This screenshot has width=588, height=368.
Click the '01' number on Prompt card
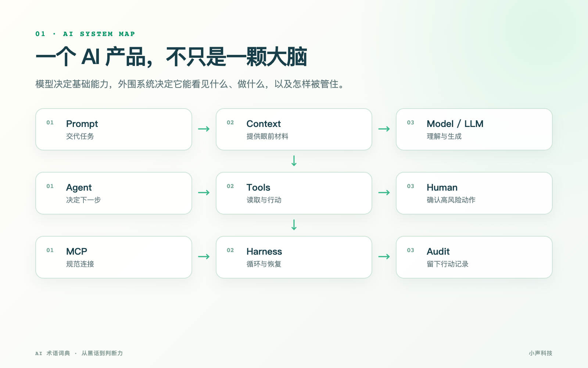pyautogui.click(x=50, y=123)
